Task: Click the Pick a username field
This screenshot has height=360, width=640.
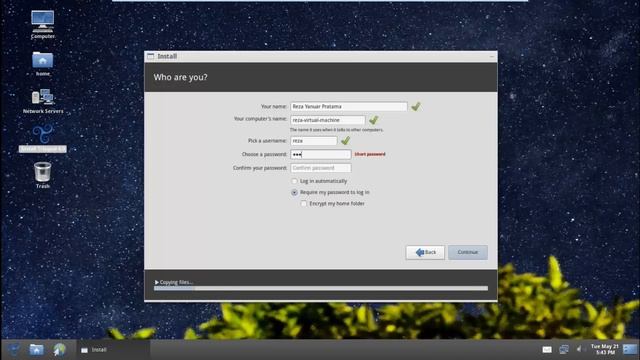Action: tap(313, 140)
